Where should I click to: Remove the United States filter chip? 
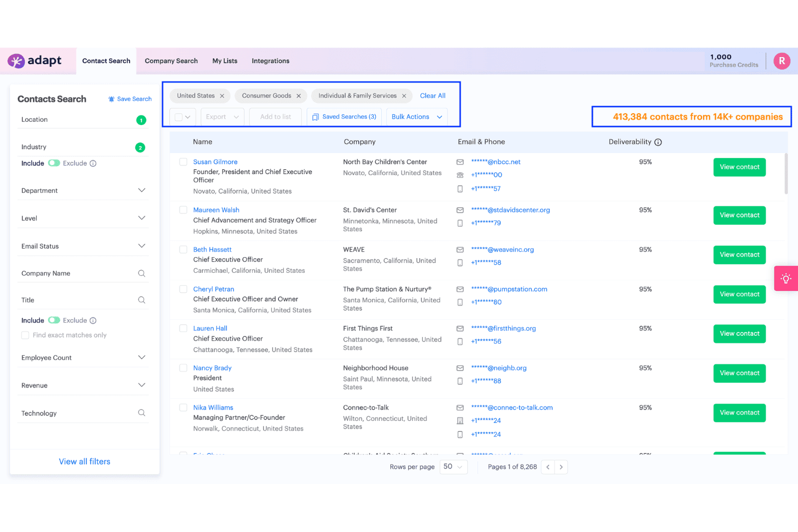coord(222,96)
